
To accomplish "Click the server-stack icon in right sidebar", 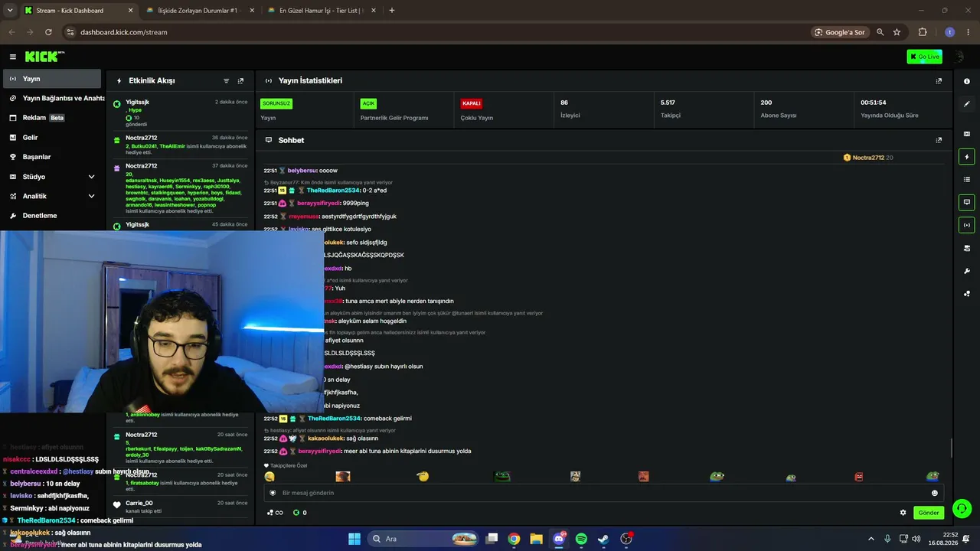I will [966, 248].
